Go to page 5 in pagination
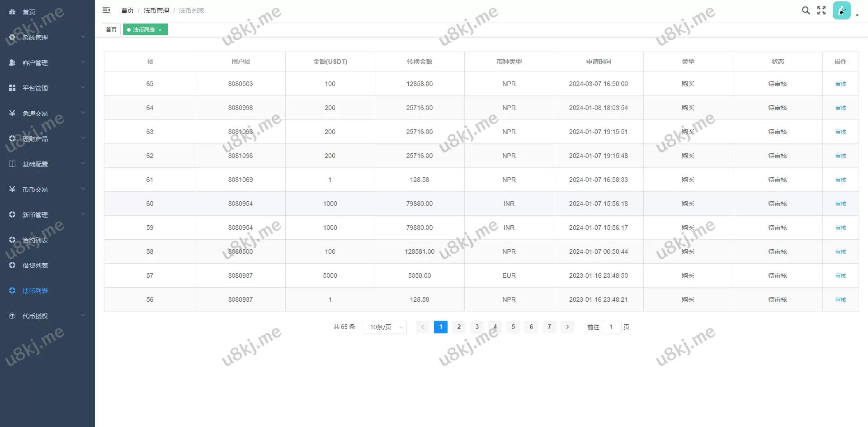This screenshot has height=427, width=868. (x=513, y=327)
